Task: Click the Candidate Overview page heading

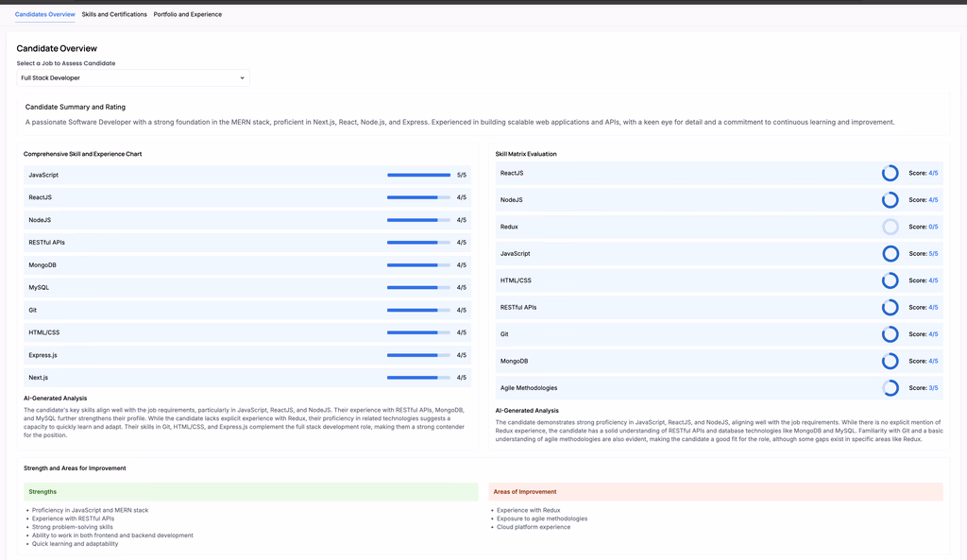Action: click(57, 48)
